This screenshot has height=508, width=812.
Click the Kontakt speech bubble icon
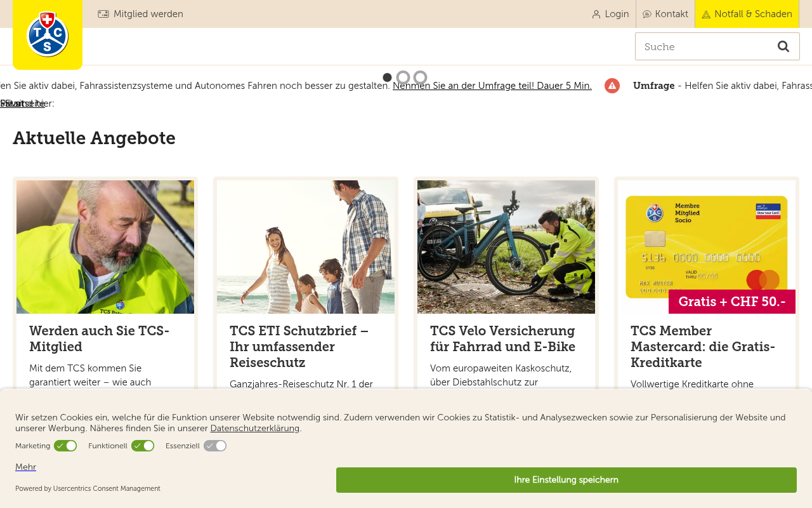pos(647,14)
